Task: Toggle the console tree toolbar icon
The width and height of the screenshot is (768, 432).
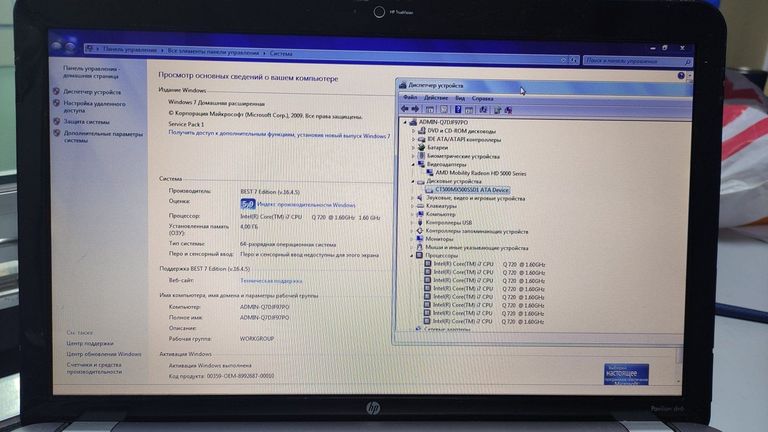Action: click(430, 110)
